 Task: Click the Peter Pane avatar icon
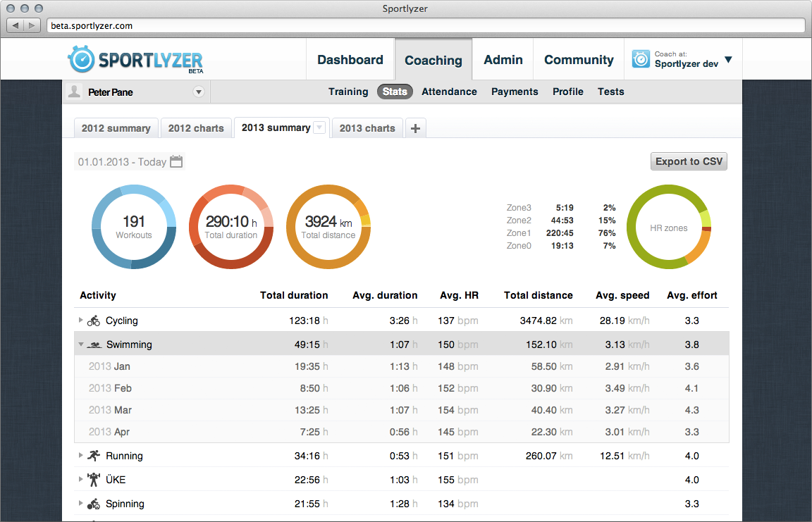(75, 92)
